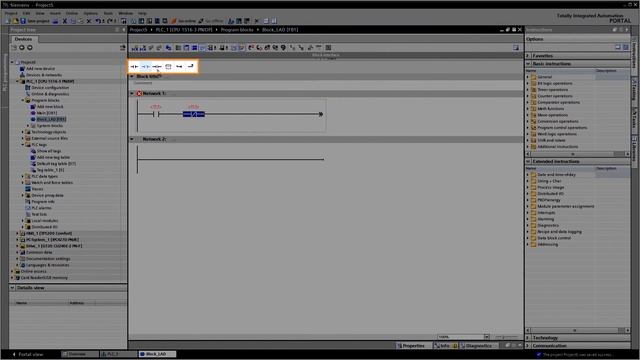Screen dimensions: 640x360
Task: Click the close branch favorites icon
Action: [x=191, y=66]
